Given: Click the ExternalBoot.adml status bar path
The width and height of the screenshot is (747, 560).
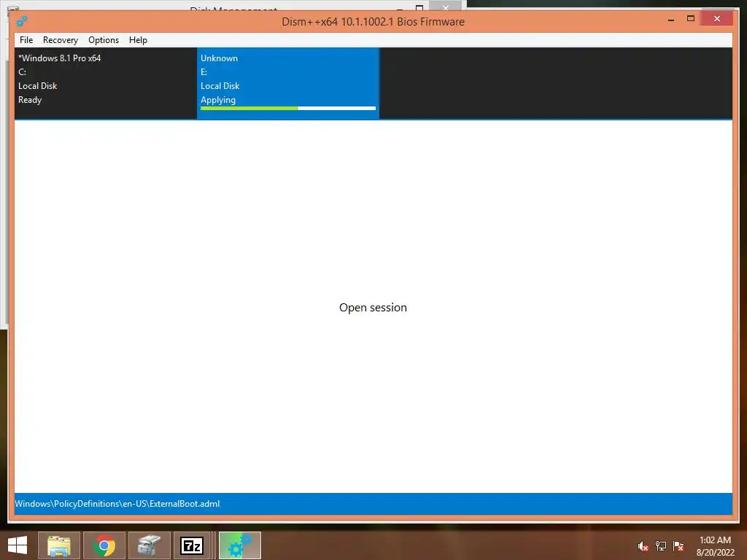Looking at the screenshot, I should pos(117,504).
